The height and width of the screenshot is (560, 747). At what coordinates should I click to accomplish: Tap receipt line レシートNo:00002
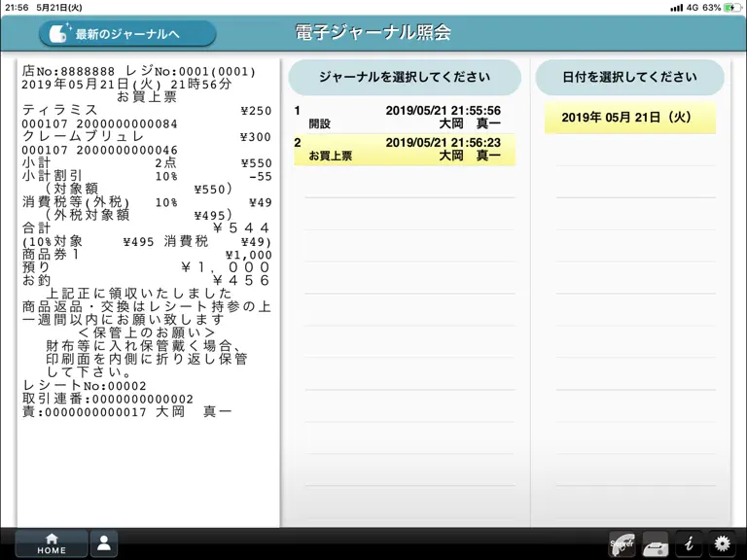pos(85,385)
